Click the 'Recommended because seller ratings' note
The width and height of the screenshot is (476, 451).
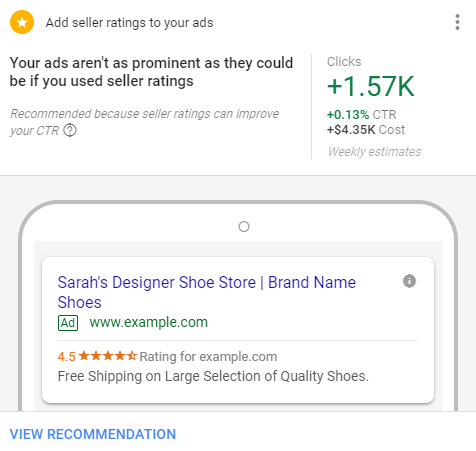[x=144, y=122]
